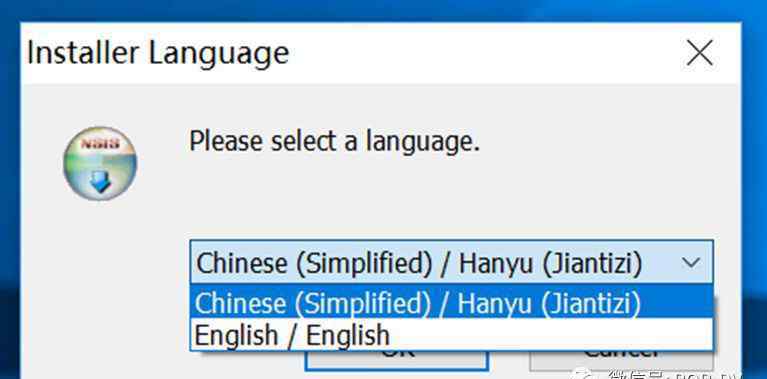Select highlighted Chinese (Simplified) list option

451,302
